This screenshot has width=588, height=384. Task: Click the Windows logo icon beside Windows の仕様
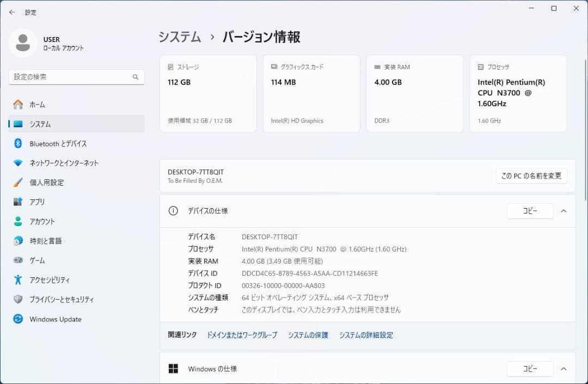pos(173,369)
